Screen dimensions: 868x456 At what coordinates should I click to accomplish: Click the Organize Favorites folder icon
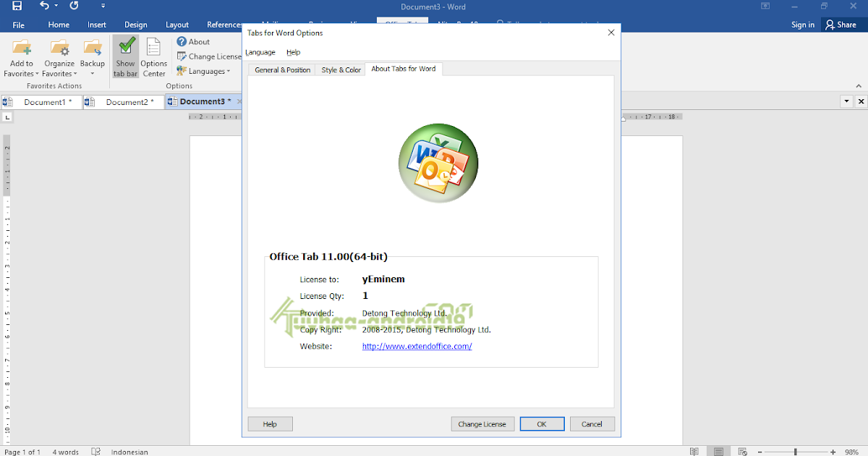pos(59,48)
